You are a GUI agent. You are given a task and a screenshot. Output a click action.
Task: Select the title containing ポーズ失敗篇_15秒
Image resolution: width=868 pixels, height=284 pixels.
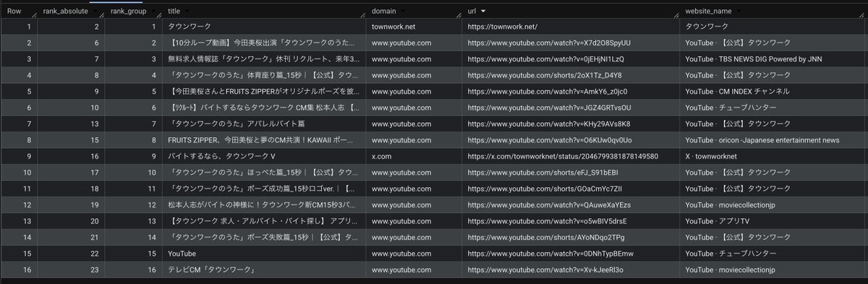point(263,236)
